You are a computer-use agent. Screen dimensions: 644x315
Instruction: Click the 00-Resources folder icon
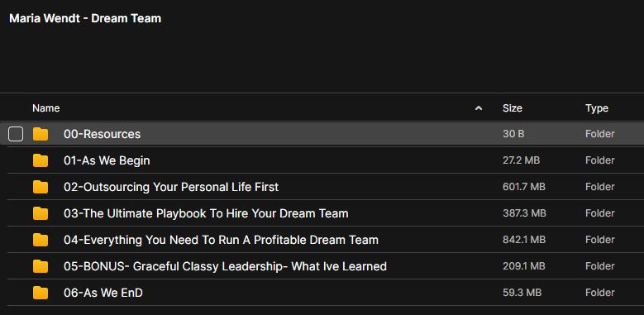[x=41, y=134]
